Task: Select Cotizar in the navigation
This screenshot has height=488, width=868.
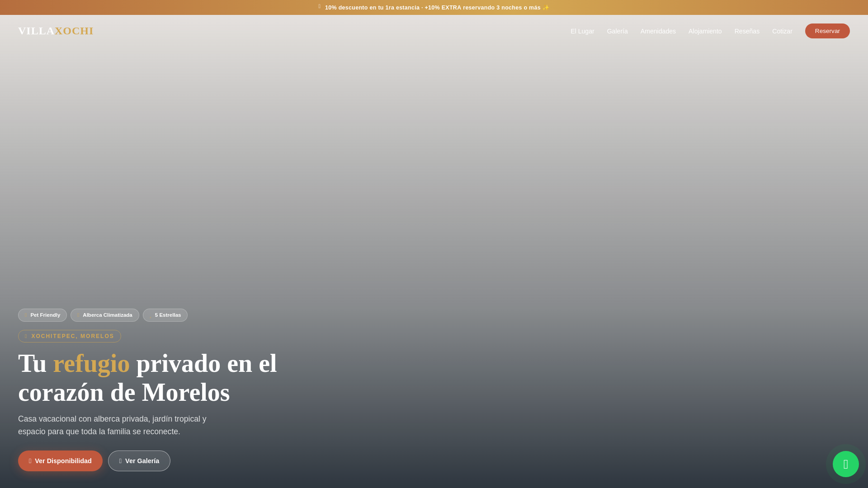Action: pos(782,31)
